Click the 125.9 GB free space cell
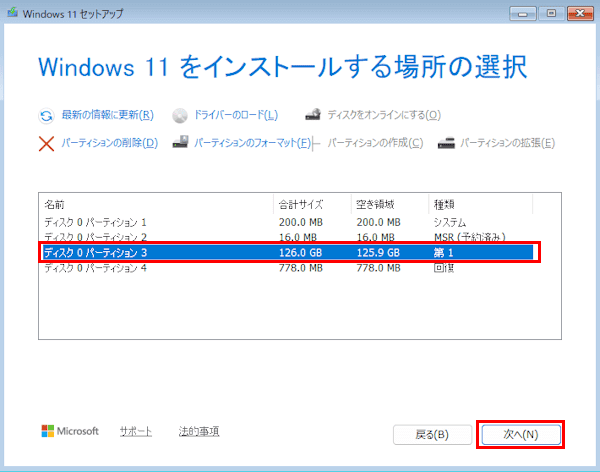Viewport: 600px width, 472px height. (x=378, y=253)
